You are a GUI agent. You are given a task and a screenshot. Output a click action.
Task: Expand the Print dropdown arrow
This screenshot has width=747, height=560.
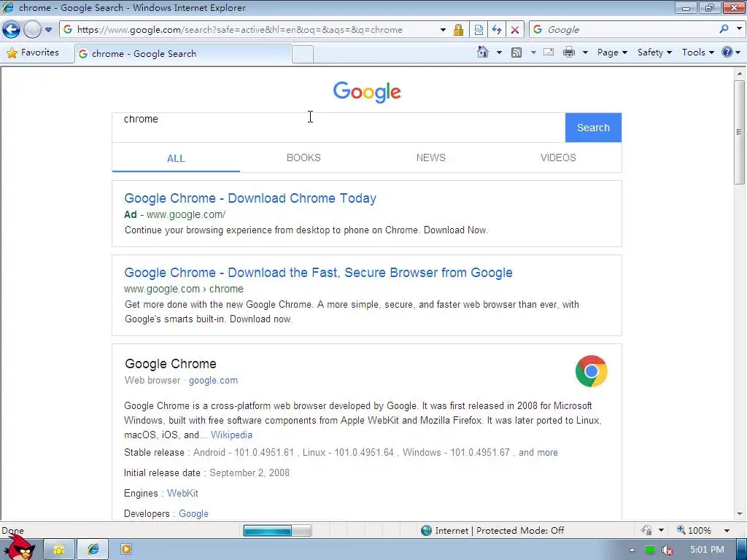(585, 52)
